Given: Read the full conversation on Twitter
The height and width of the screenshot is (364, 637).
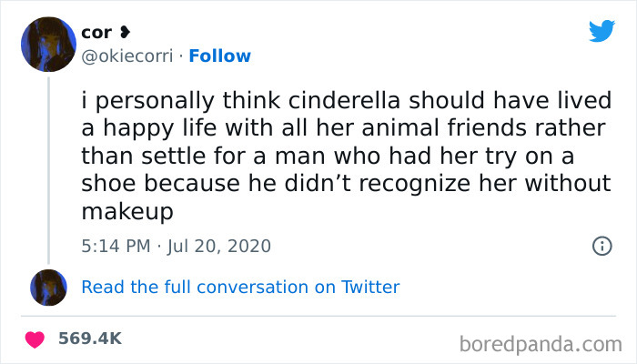Looking at the screenshot, I should coord(240,287).
